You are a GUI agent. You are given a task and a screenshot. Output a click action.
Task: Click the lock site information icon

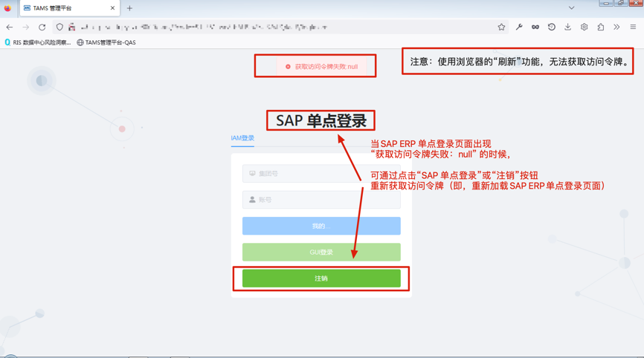pyautogui.click(x=72, y=27)
